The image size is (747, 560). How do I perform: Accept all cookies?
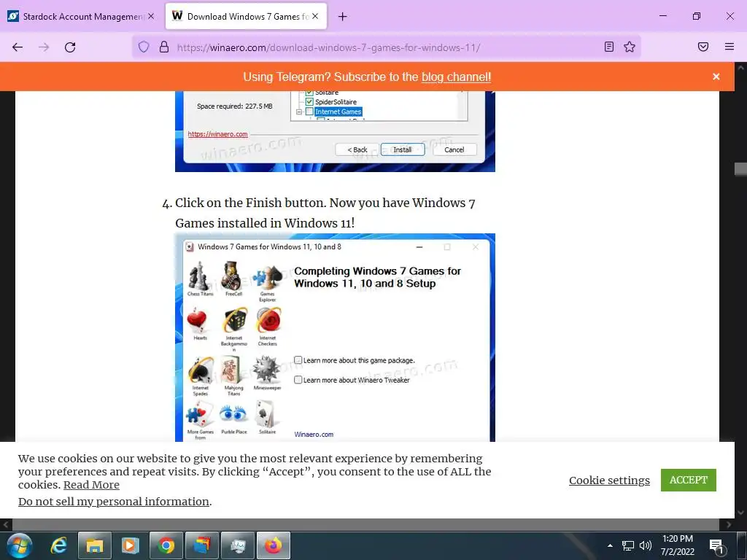pyautogui.click(x=688, y=480)
